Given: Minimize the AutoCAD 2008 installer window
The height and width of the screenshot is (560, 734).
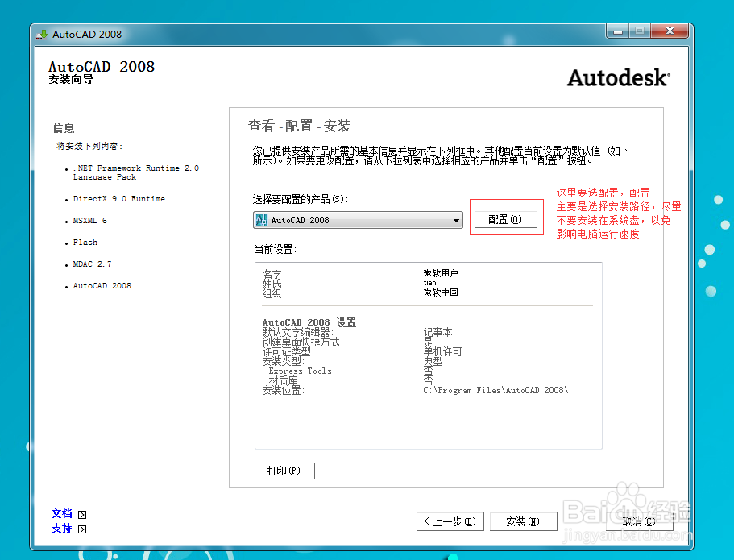Looking at the screenshot, I should click(x=618, y=31).
